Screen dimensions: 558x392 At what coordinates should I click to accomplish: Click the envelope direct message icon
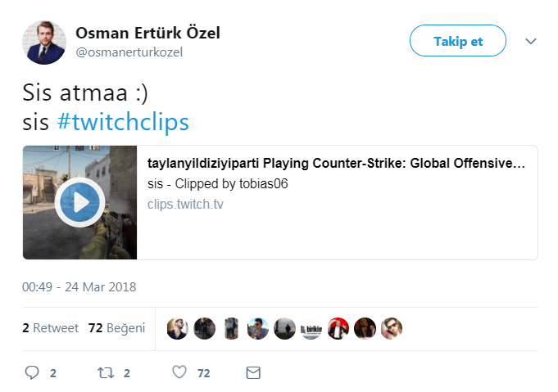click(x=253, y=372)
